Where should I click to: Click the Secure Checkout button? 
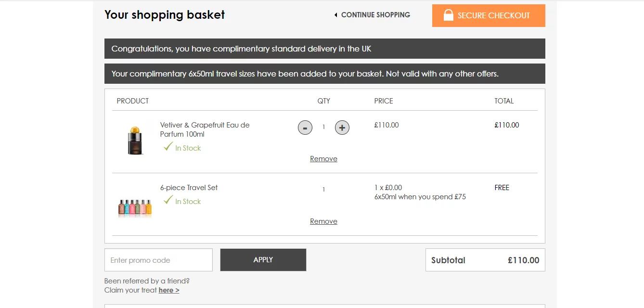(x=489, y=15)
